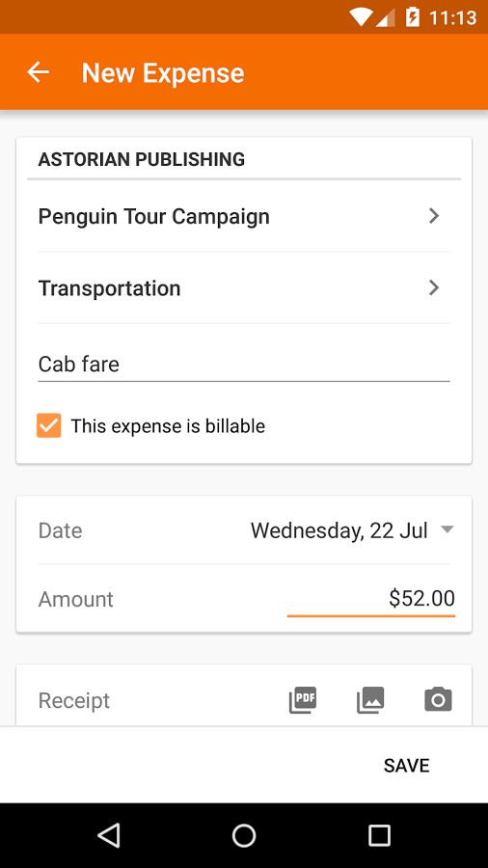
Task: Attach a PDF receipt
Action: click(x=303, y=700)
